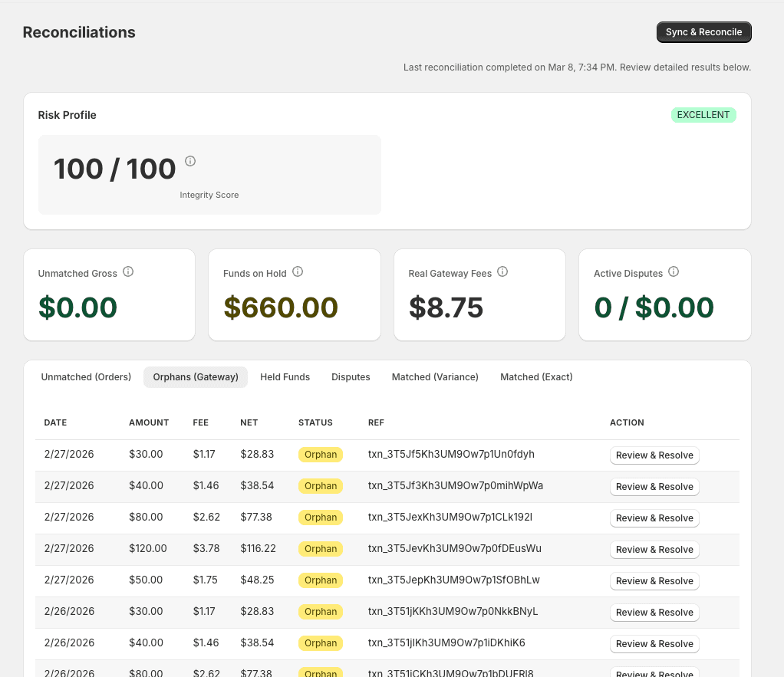Click the EXCELLENT risk profile badge
This screenshot has height=677, width=784.
(703, 114)
